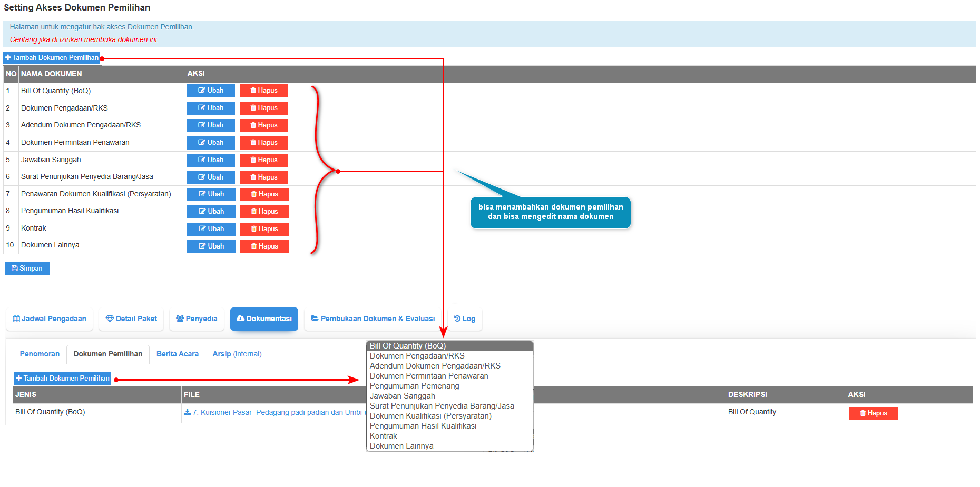Pick Jawaban Sanggah from the dropdown list

click(450, 396)
